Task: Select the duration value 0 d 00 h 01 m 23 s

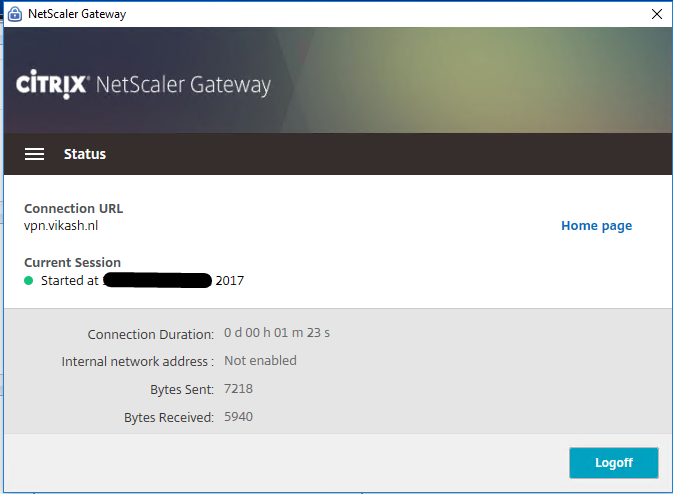Action: pyautogui.click(x=277, y=333)
